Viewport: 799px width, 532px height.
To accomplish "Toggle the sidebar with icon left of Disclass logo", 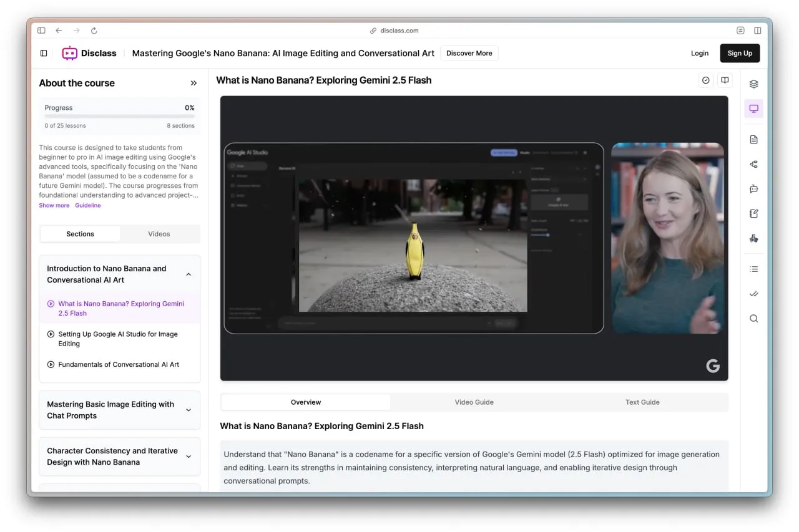I will [x=44, y=53].
